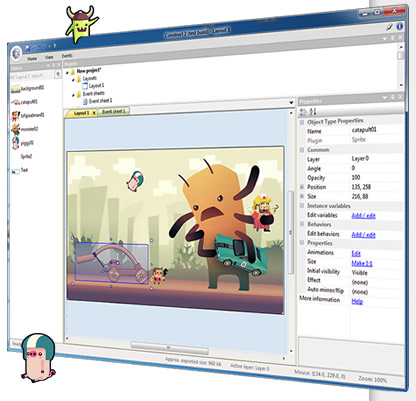Viewport: 416px width, 401px height.
Task: Focus the "All 'Layout 1' objects" search field
Action: coord(32,76)
